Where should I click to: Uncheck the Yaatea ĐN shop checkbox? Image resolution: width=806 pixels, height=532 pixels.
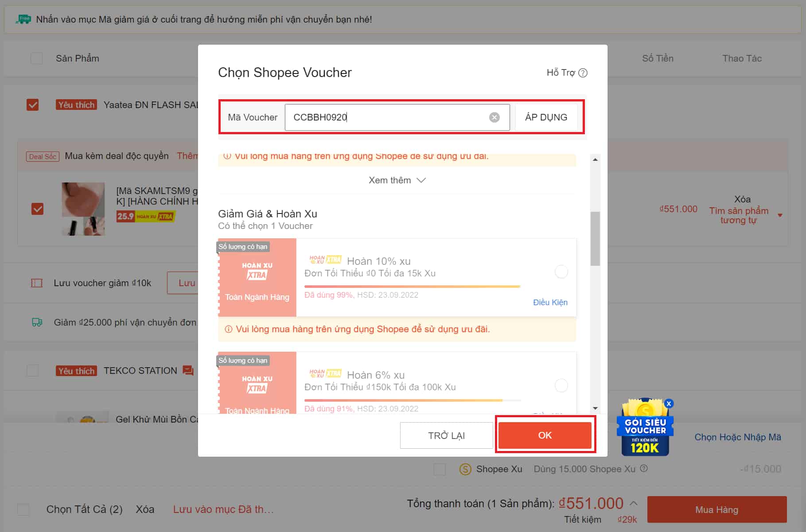(33, 105)
